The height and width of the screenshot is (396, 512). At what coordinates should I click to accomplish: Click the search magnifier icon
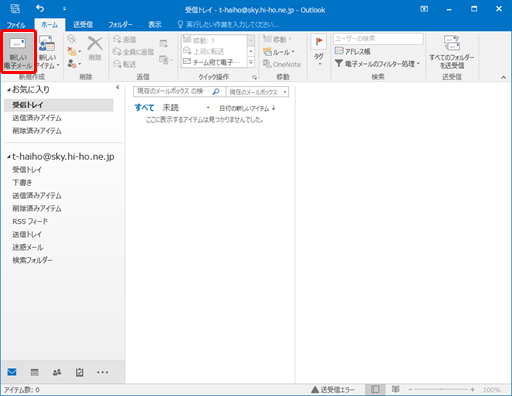(x=216, y=91)
